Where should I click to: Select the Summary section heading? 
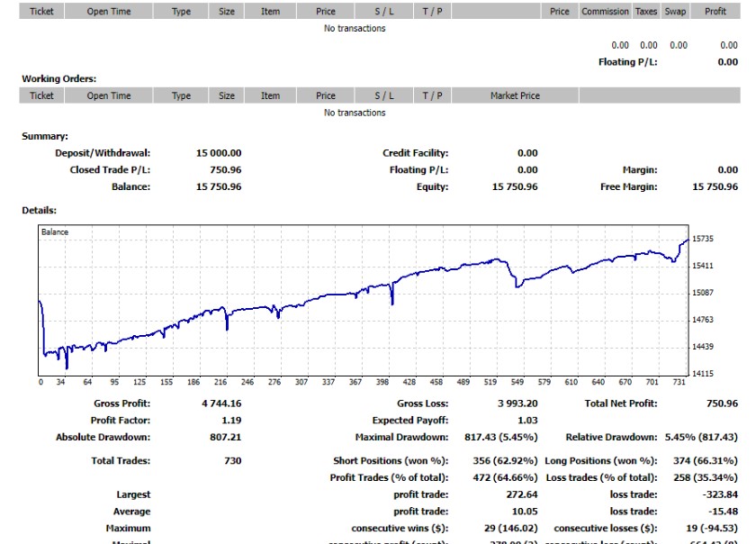click(45, 137)
